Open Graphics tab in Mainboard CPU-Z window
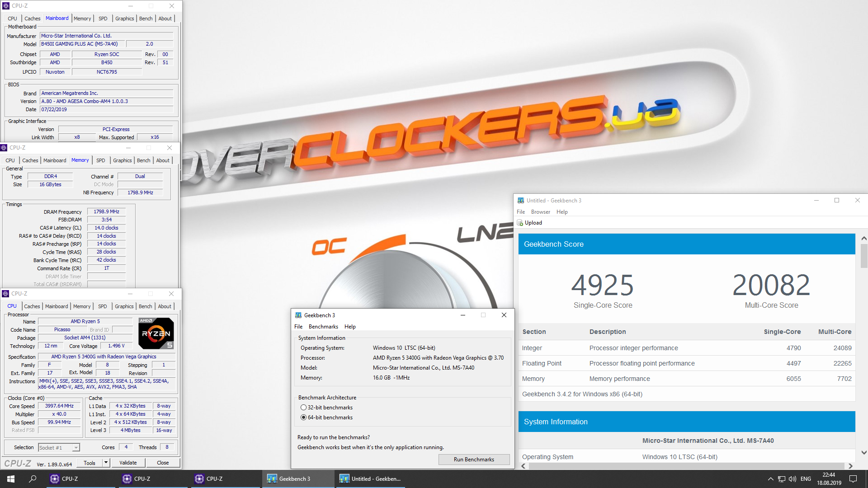868x488 pixels. pyautogui.click(x=125, y=19)
